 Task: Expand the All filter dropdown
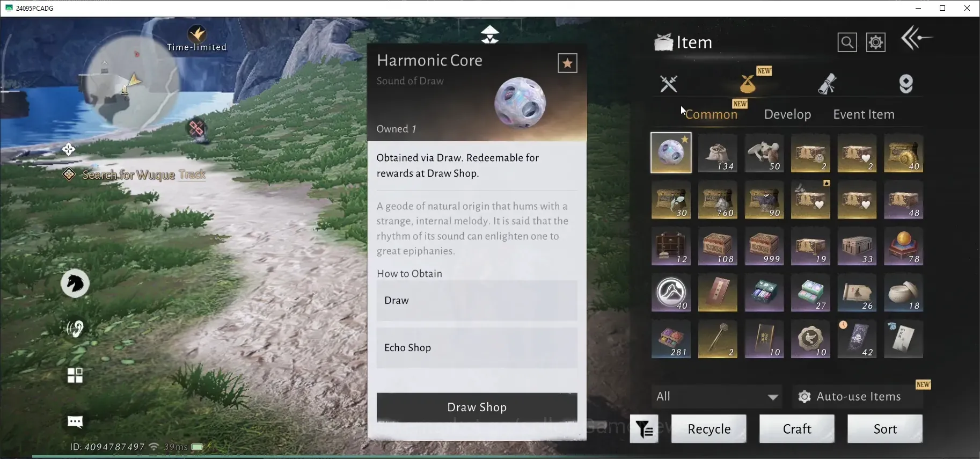coord(716,397)
